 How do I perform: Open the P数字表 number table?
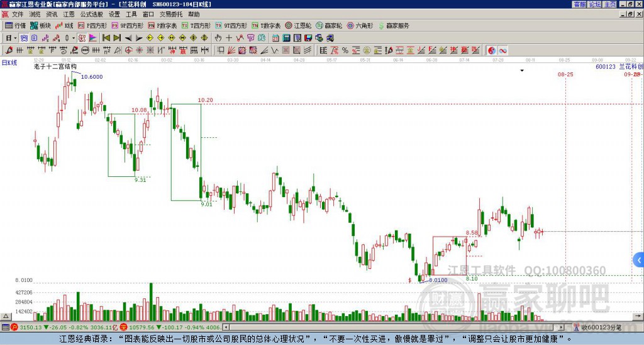(x=162, y=25)
